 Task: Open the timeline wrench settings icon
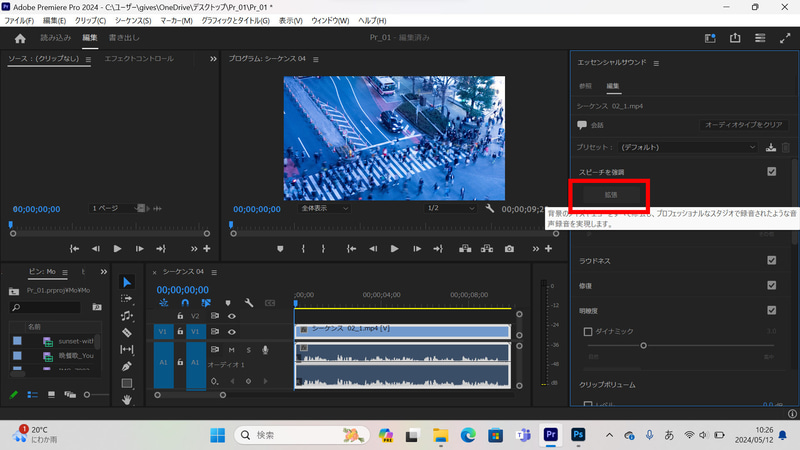(248, 302)
